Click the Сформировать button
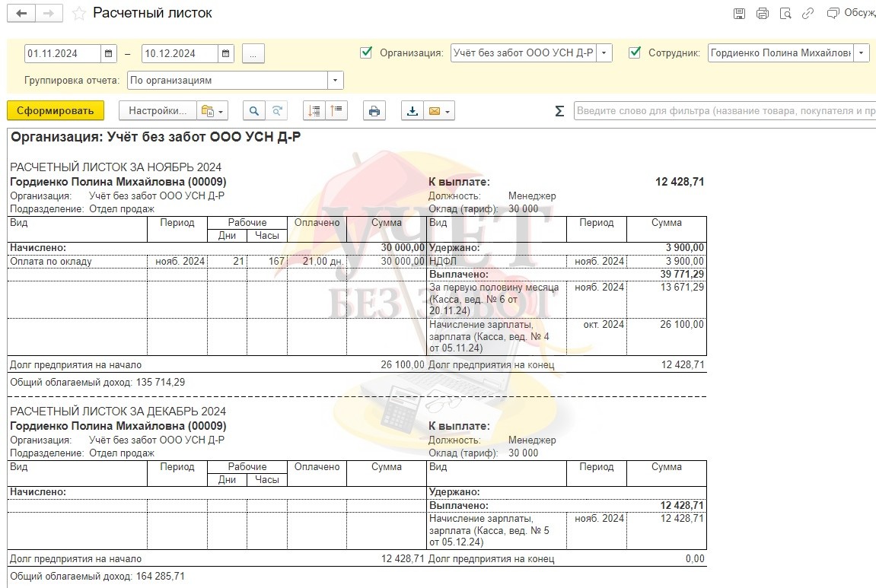876x588 pixels. (56, 110)
